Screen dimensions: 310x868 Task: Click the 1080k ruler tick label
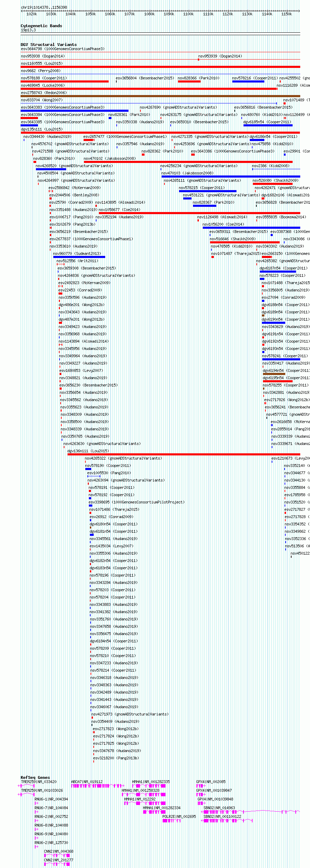tap(149, 14)
